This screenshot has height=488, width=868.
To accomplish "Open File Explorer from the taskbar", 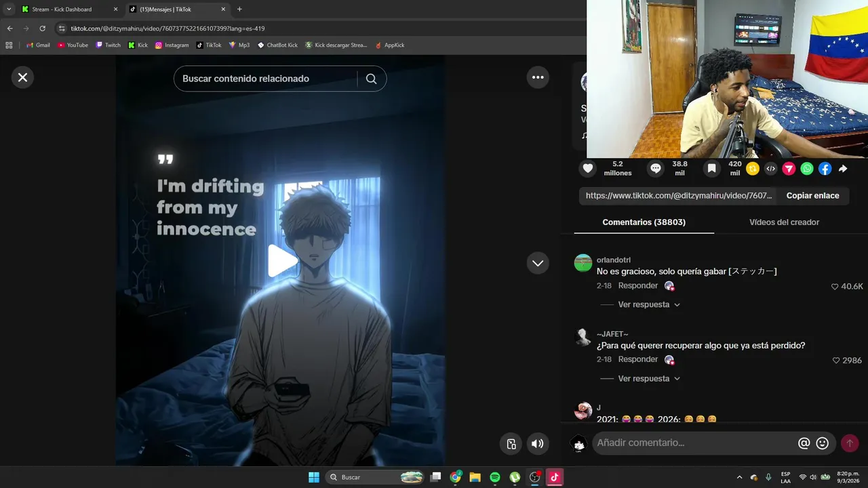I will 475,477.
